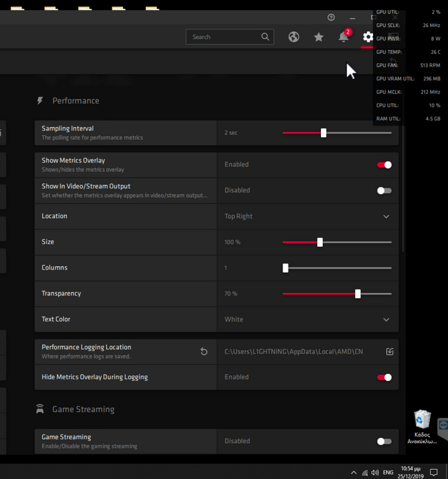Click the CPU UTIL overlay metric

pyautogui.click(x=408, y=105)
